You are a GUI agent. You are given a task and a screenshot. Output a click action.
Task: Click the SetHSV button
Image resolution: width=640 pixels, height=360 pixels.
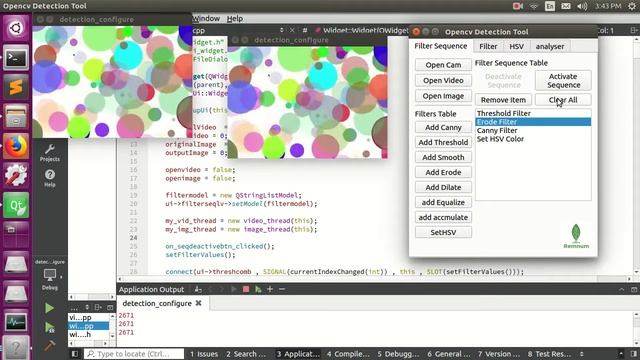tap(443, 232)
